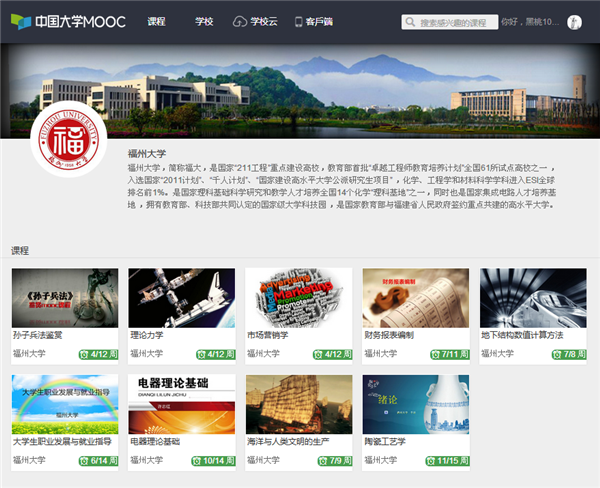Open the 孙子兵法鉴赏 course thumbnail

point(64,298)
